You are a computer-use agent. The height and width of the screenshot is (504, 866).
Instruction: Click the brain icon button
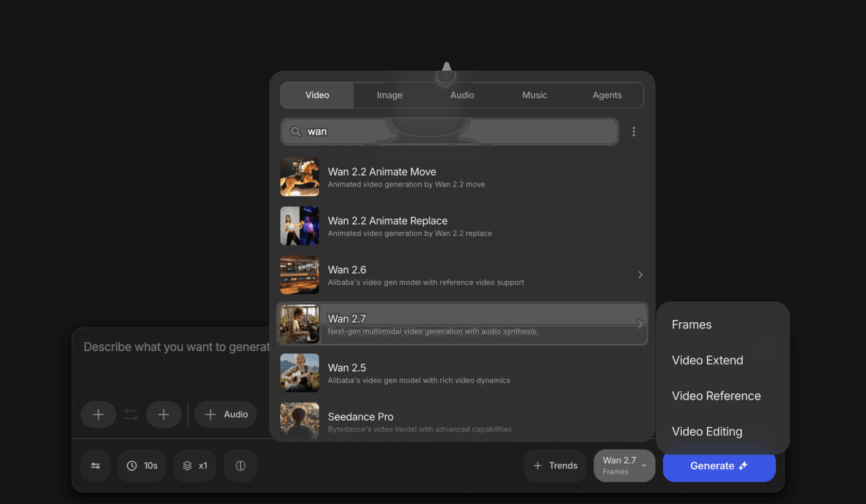(241, 466)
